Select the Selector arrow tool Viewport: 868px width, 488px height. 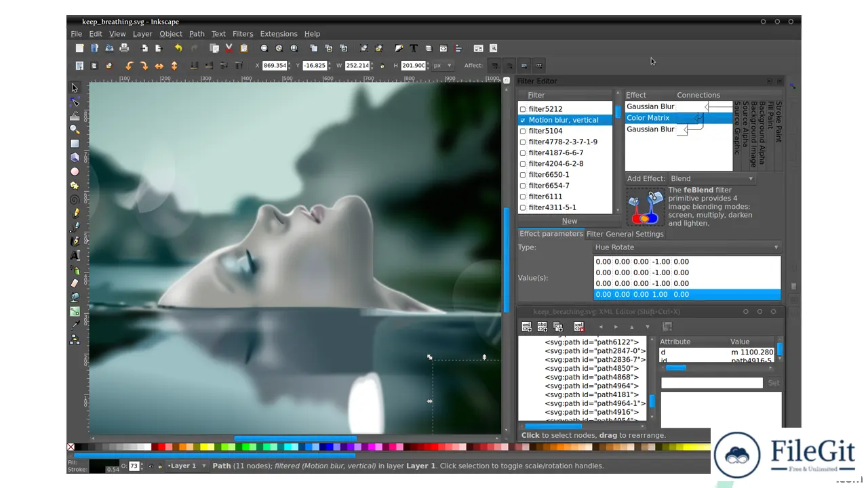(75, 87)
